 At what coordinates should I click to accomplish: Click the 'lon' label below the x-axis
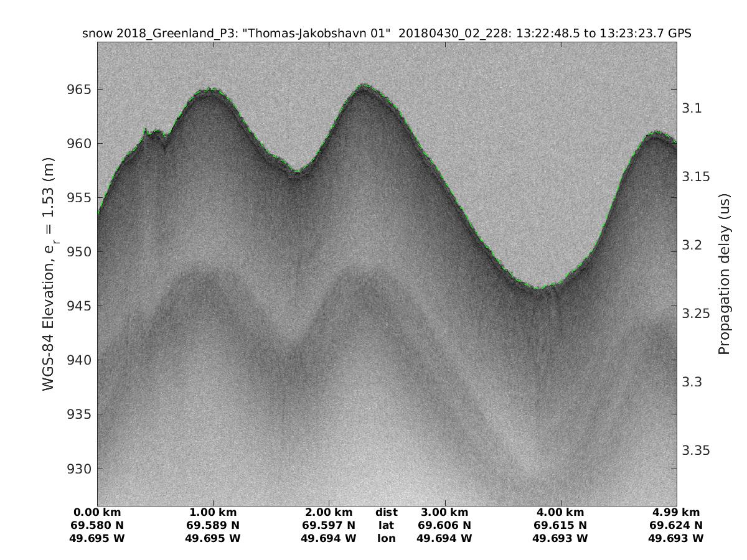coord(386,539)
